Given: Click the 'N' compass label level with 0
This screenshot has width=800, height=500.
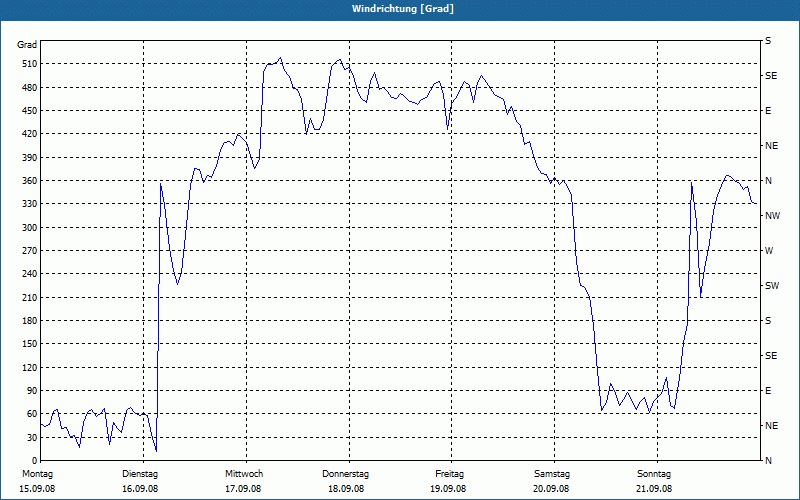Looking at the screenshot, I should point(768,461).
